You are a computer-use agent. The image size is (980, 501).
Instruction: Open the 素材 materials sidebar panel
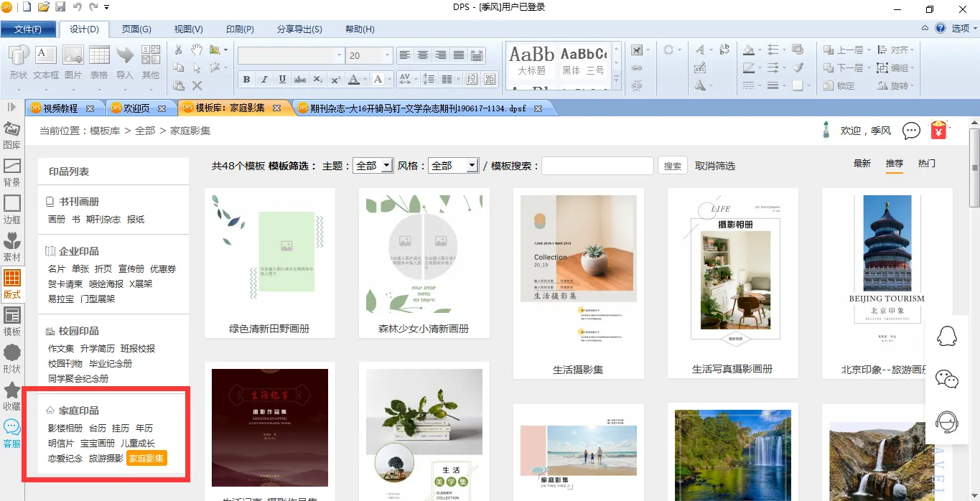pos(11,247)
